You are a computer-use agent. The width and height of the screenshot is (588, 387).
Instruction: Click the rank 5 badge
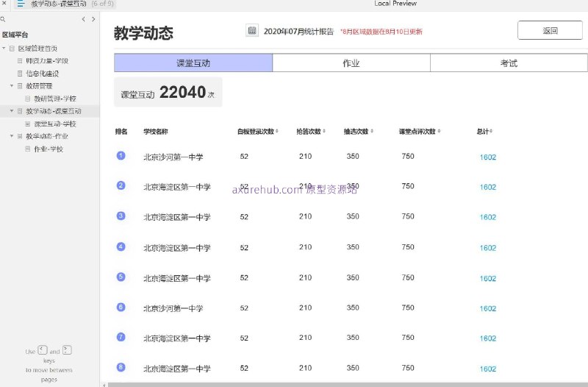pyautogui.click(x=121, y=277)
